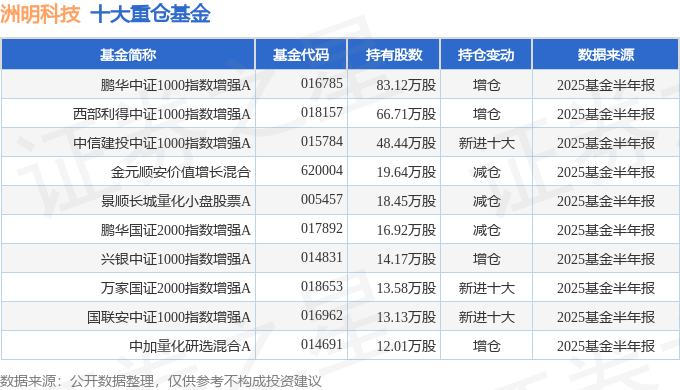Select the 数据来源 column header

[x=605, y=55]
